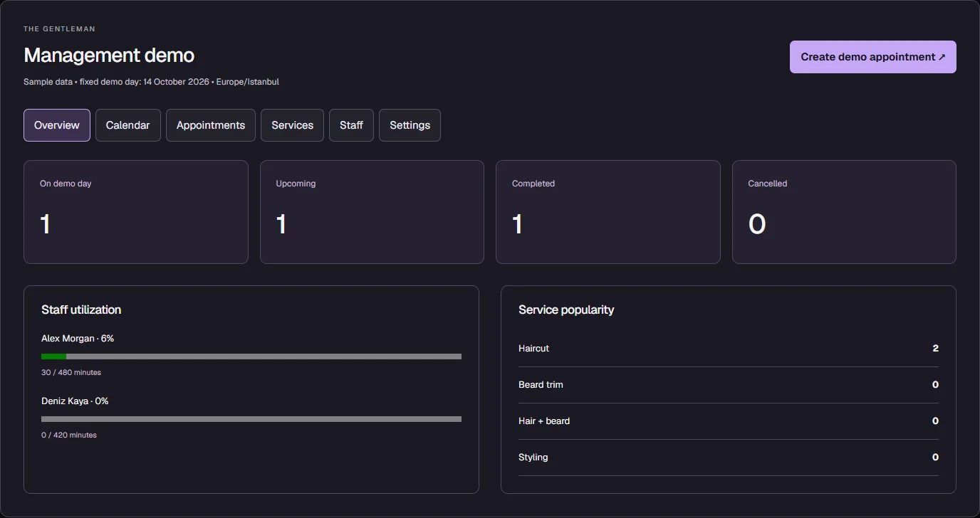Image resolution: width=980 pixels, height=518 pixels.
Task: Click the Management demo title
Action: pyautogui.click(x=109, y=55)
